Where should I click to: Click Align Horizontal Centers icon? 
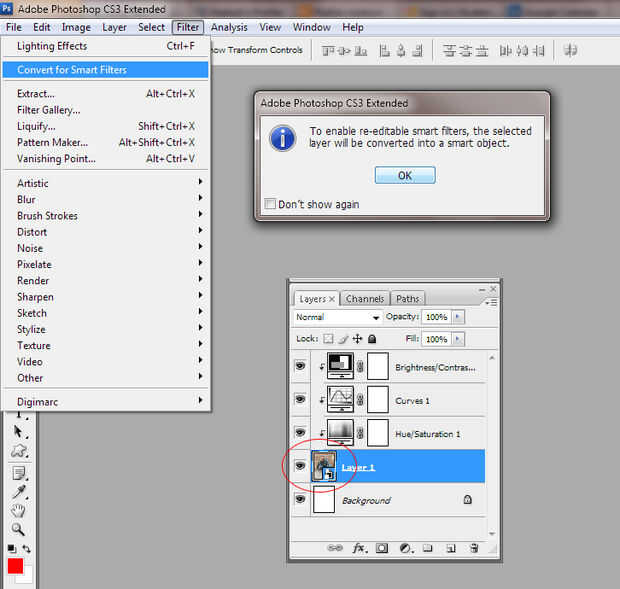pyautogui.click(x=401, y=51)
